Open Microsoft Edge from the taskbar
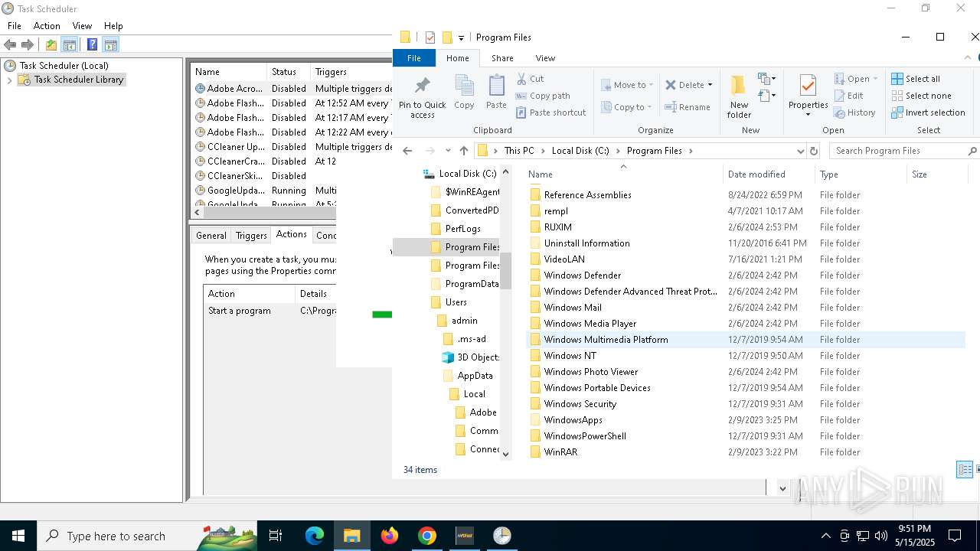The image size is (980, 551). 315,536
